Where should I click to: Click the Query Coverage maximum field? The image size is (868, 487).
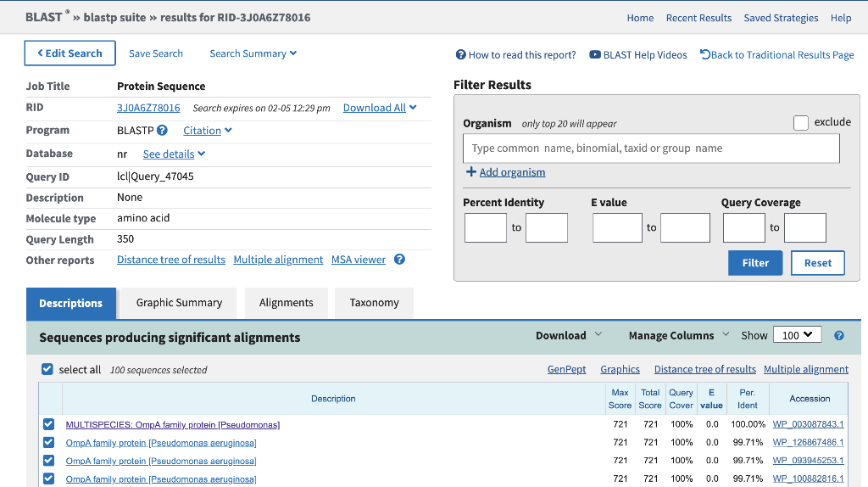tap(805, 227)
